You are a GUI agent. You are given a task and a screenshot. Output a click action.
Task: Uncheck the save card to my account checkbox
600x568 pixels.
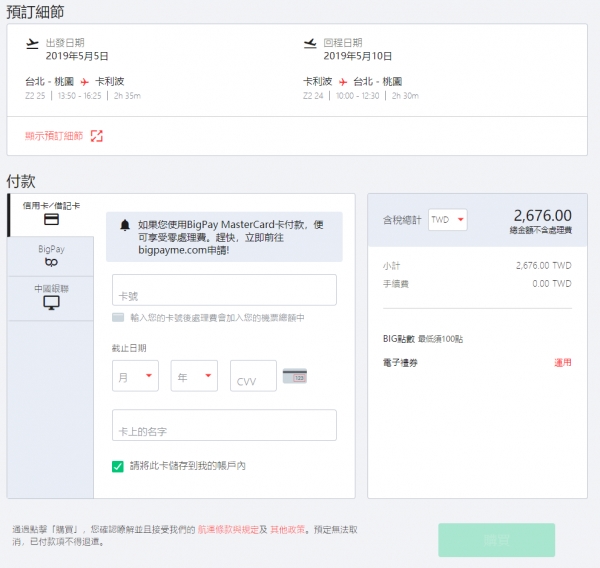[x=118, y=466]
